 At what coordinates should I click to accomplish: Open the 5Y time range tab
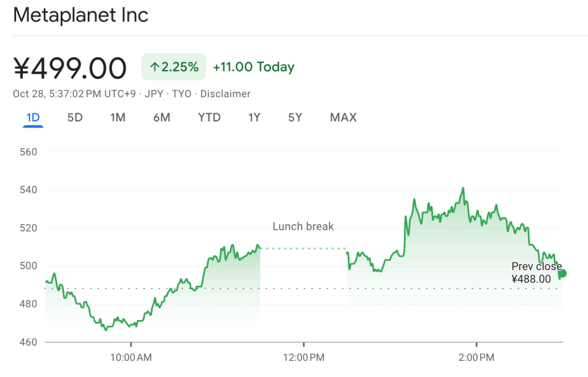[295, 117]
